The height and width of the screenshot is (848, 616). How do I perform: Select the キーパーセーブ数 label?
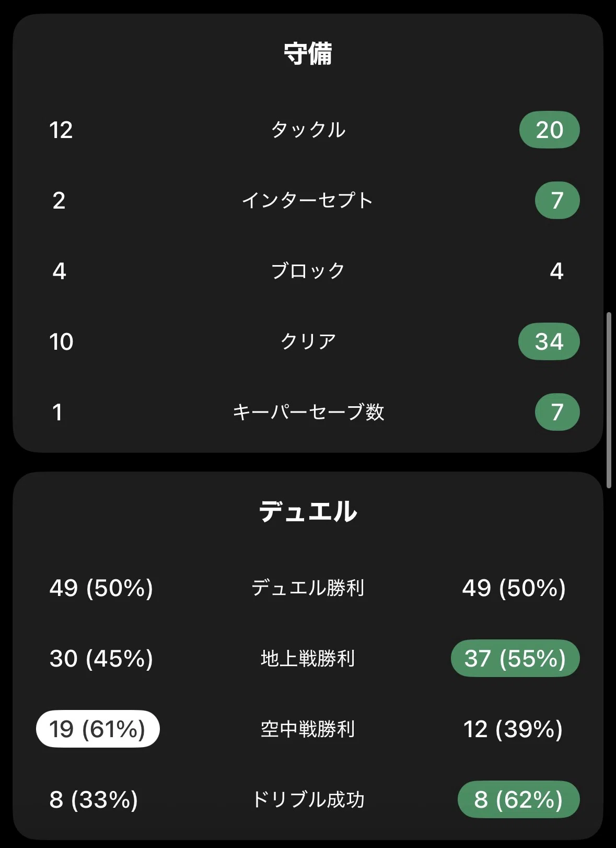click(308, 412)
